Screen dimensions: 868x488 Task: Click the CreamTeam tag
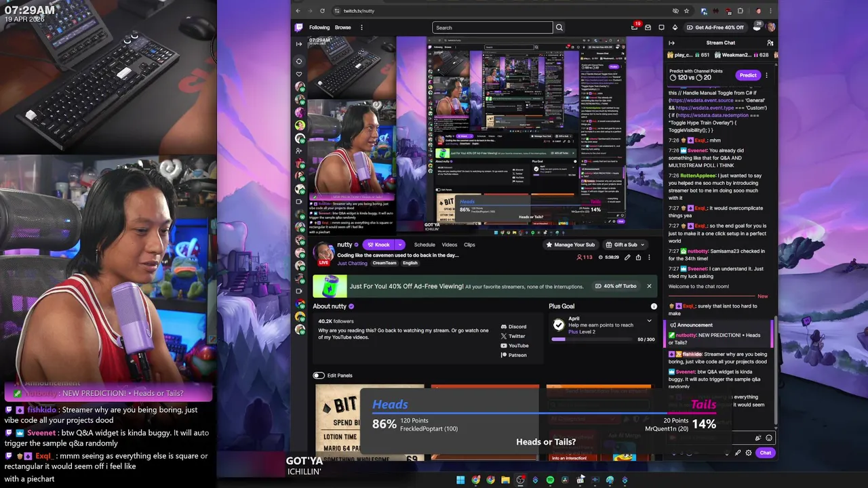tap(384, 263)
